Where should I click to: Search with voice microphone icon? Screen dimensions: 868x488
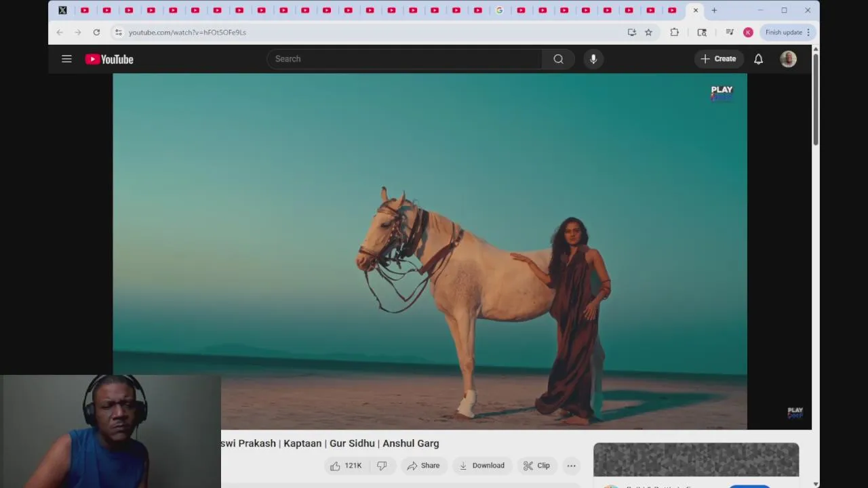[x=593, y=59]
